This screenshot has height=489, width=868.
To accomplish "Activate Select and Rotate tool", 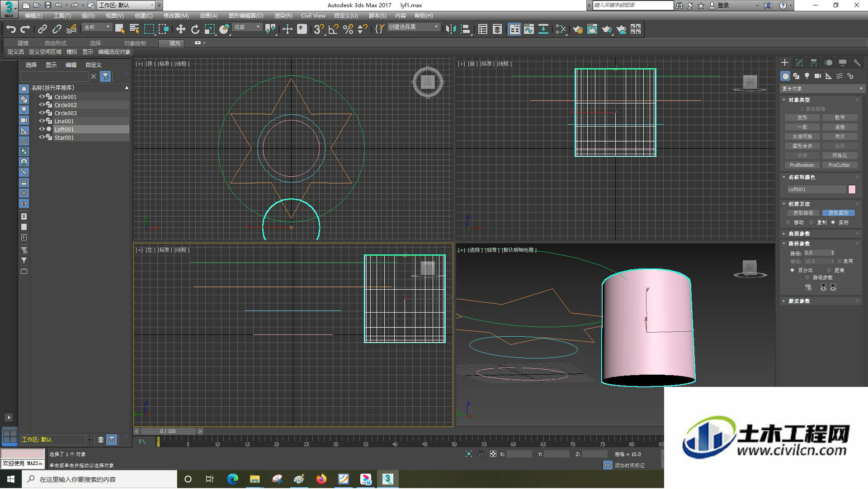I will click(x=195, y=29).
